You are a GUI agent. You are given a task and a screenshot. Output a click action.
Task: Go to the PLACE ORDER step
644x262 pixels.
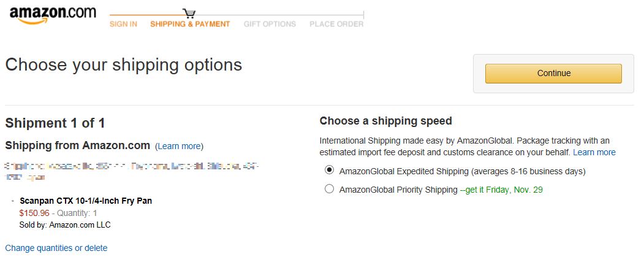click(336, 24)
